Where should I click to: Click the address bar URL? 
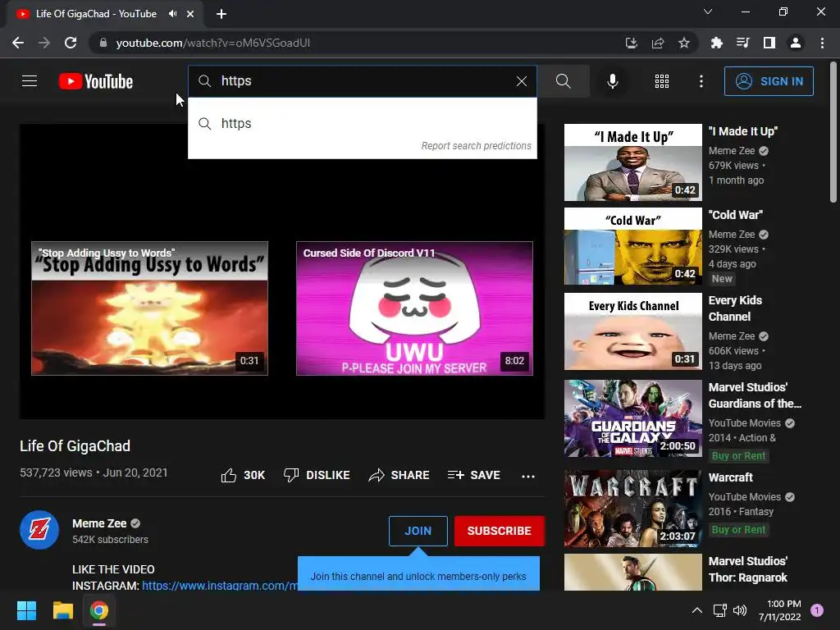coord(212,43)
